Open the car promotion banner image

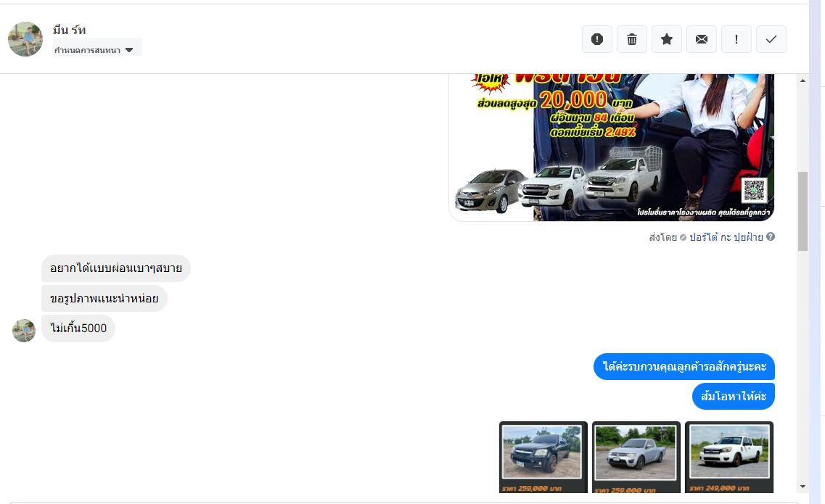[612, 147]
